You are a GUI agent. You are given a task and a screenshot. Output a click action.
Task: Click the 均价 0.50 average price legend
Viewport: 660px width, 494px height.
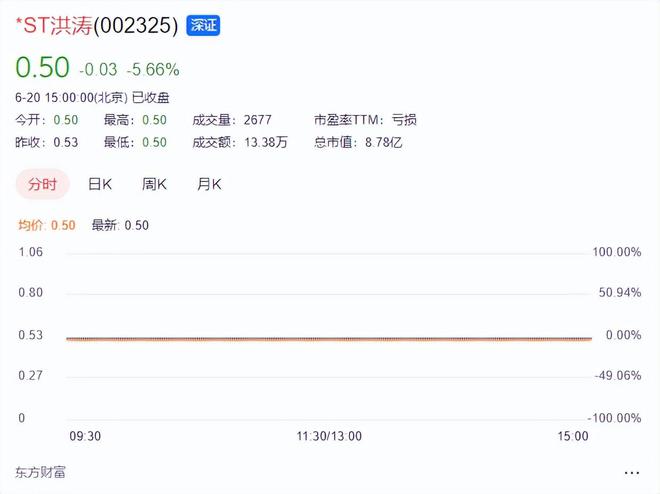click(x=47, y=225)
